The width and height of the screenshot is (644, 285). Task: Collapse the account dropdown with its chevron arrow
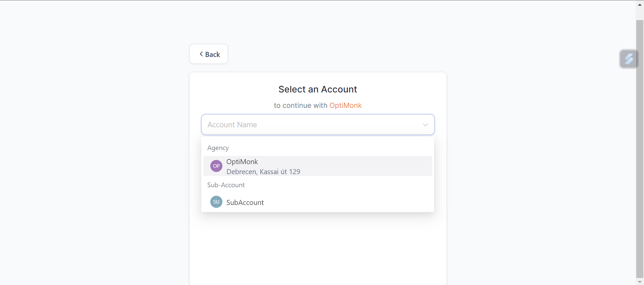tap(425, 125)
